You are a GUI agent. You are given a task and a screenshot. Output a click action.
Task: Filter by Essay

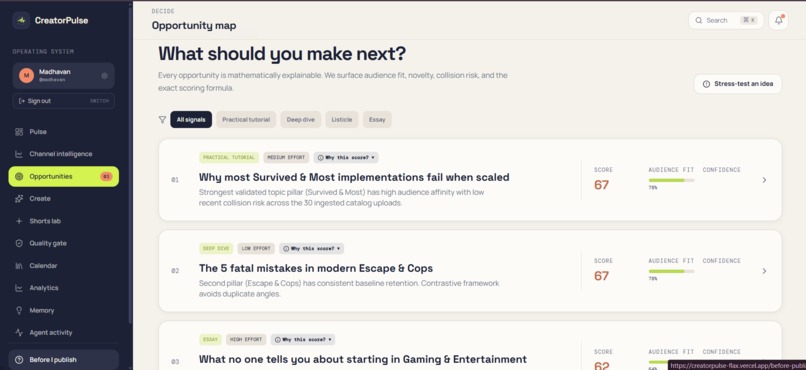377,120
